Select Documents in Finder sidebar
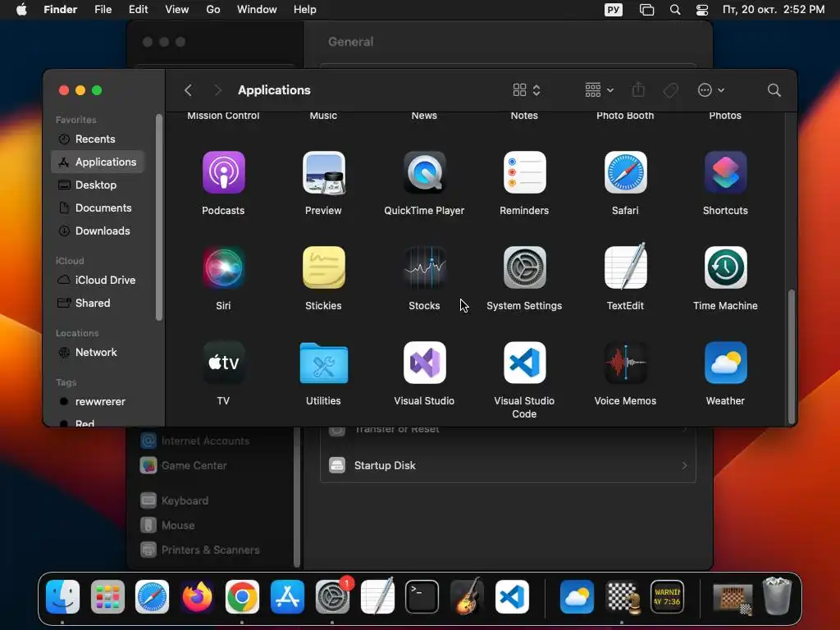Image resolution: width=840 pixels, height=630 pixels. (x=98, y=208)
